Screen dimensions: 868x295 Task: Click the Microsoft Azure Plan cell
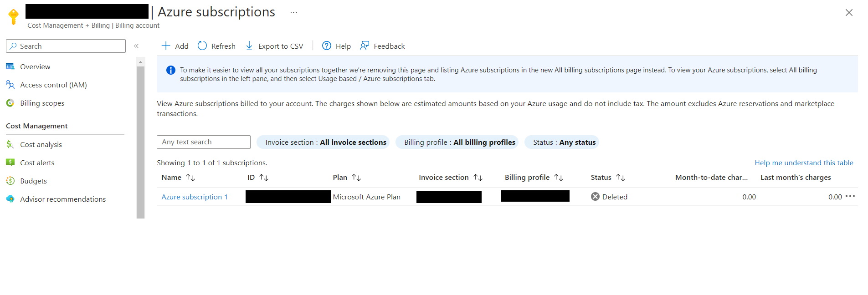pyautogui.click(x=367, y=197)
